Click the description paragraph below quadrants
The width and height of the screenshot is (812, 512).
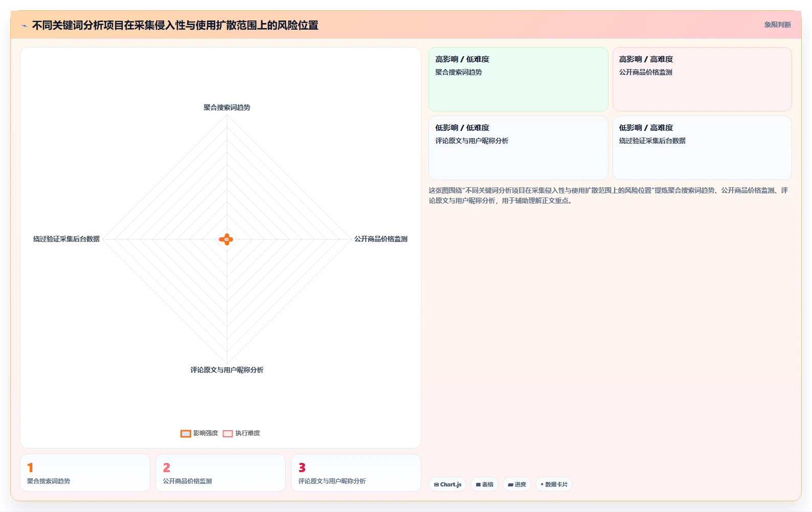[608, 195]
